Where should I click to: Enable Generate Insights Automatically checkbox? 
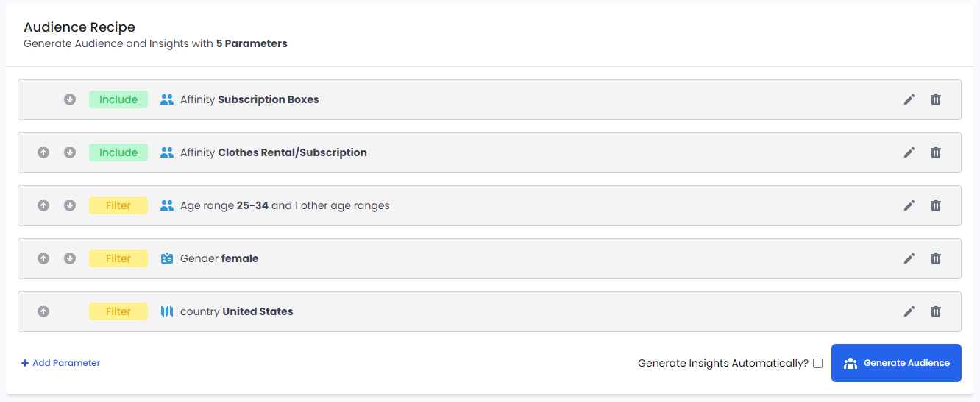[817, 363]
